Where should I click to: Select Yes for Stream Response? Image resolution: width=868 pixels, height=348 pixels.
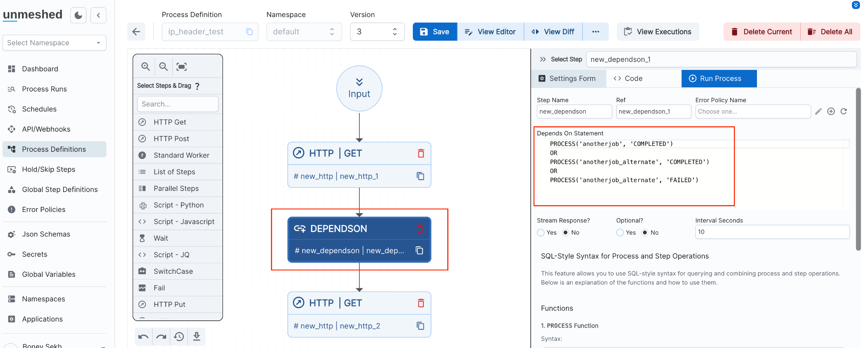click(541, 233)
